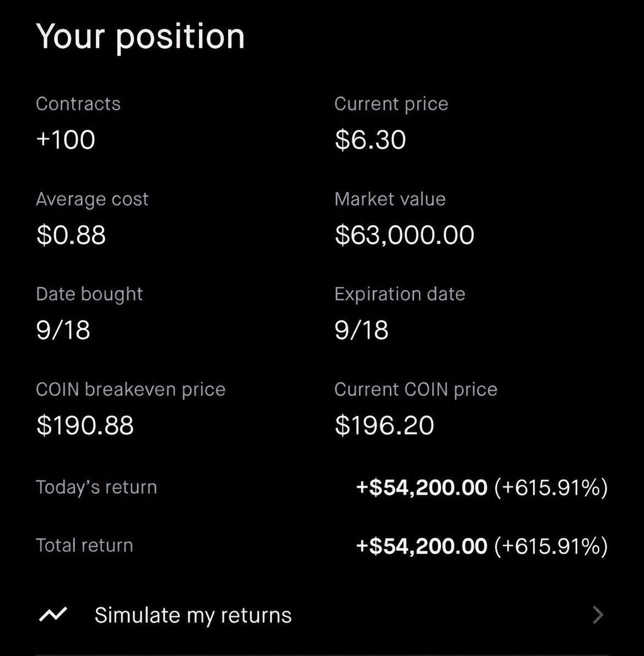Expand the Simulate my returns chevron
The width and height of the screenshot is (644, 656).
pos(598,615)
